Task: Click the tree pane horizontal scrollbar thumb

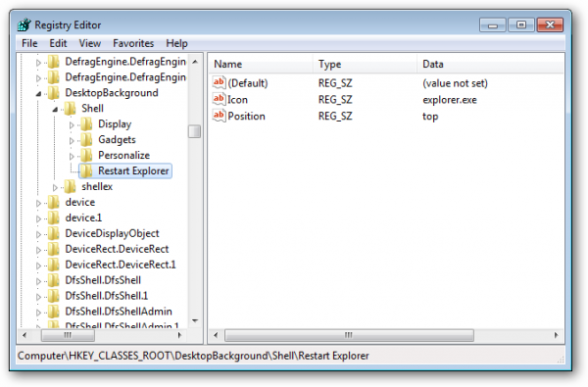Action: tap(68, 335)
